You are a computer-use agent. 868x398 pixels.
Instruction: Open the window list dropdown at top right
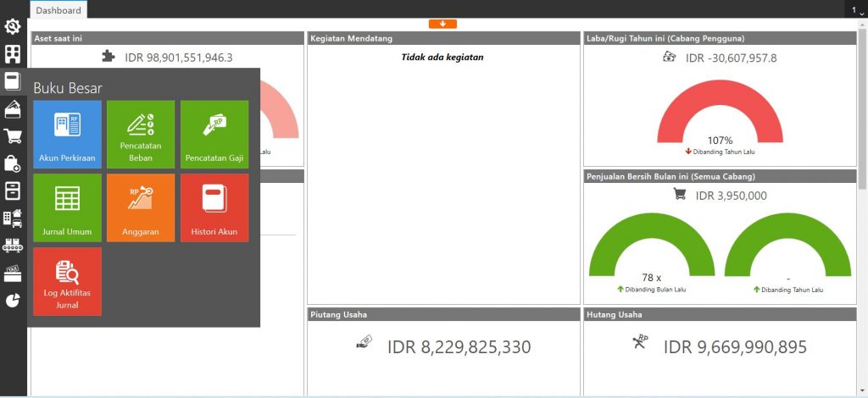(858, 10)
